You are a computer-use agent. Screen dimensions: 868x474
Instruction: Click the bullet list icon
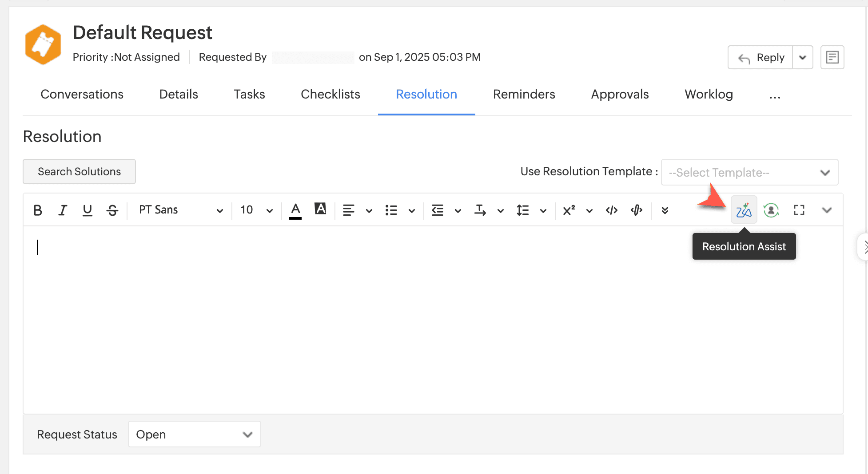[391, 210]
